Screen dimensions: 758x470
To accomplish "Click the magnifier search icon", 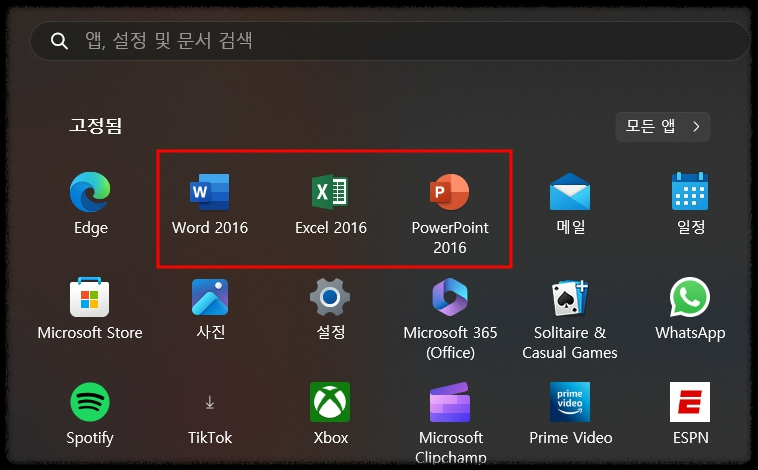I will click(59, 41).
